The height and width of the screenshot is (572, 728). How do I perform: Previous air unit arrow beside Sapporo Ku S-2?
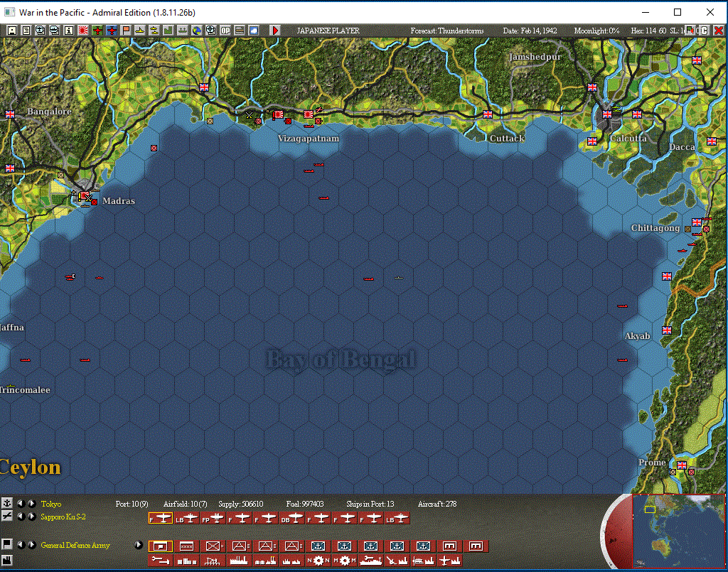pos(21,517)
